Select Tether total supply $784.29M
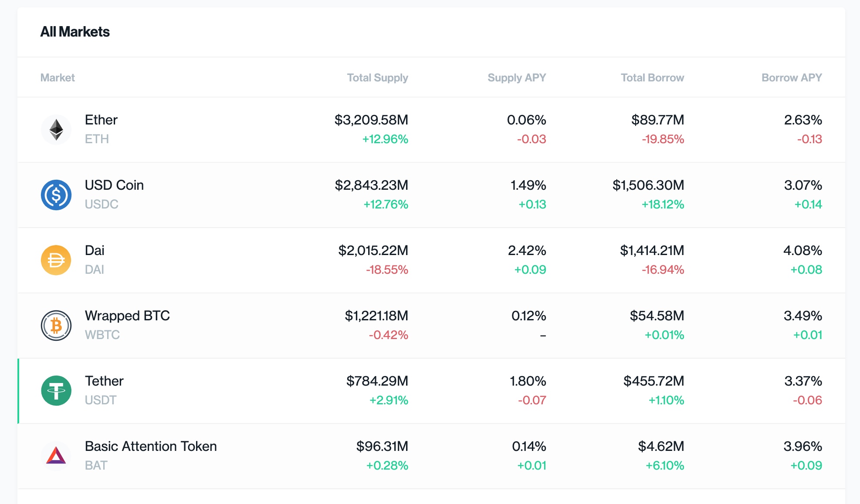The height and width of the screenshot is (504, 860). coord(377,381)
